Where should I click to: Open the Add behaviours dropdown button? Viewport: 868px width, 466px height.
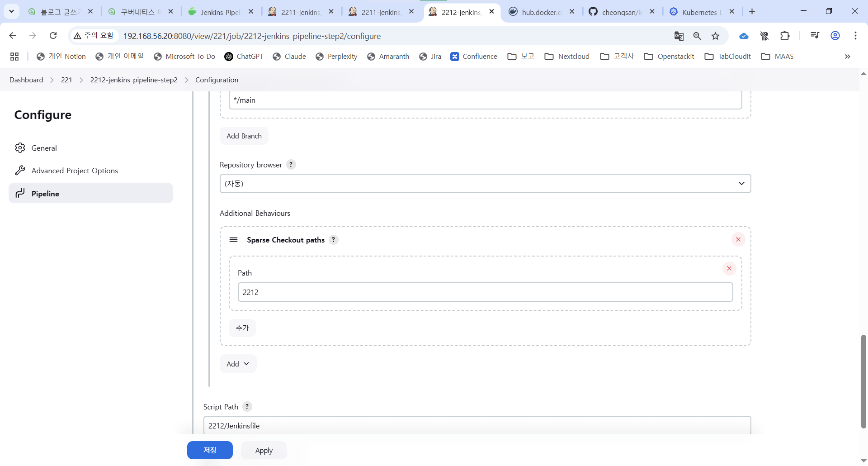[238, 364]
